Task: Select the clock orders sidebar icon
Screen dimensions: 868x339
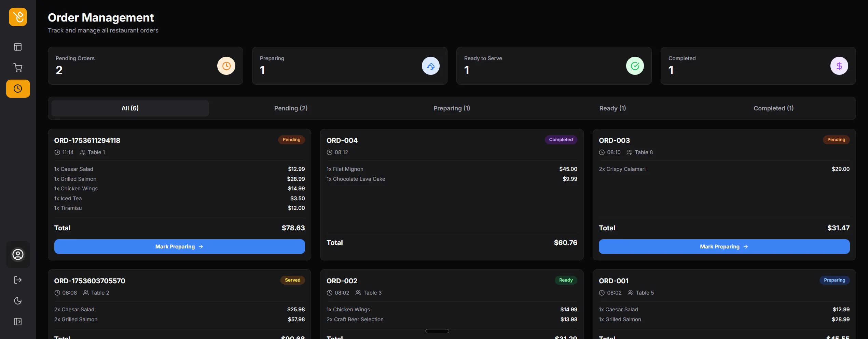Action: coord(18,89)
